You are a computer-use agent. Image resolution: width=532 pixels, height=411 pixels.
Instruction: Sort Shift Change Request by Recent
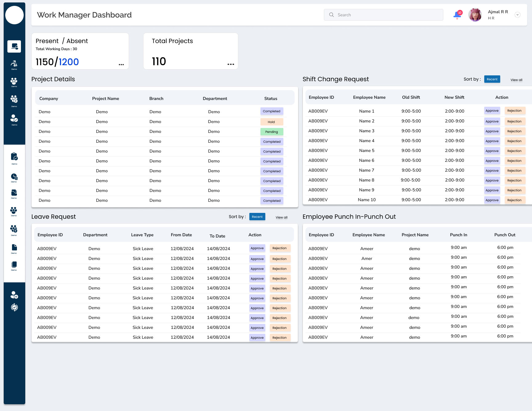tap(492, 79)
